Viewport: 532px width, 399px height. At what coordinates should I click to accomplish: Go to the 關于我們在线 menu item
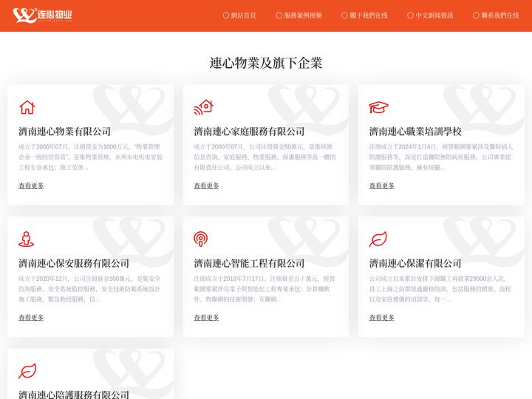click(364, 16)
